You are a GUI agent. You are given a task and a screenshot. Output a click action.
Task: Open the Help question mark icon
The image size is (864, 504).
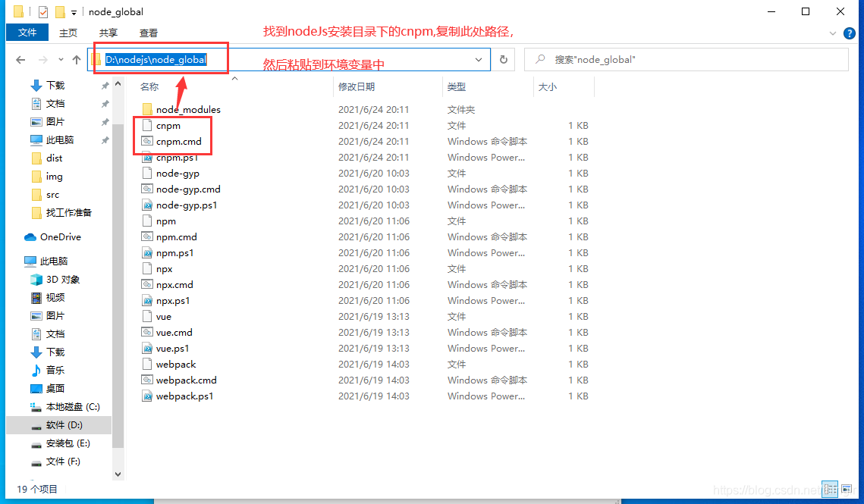click(x=849, y=33)
